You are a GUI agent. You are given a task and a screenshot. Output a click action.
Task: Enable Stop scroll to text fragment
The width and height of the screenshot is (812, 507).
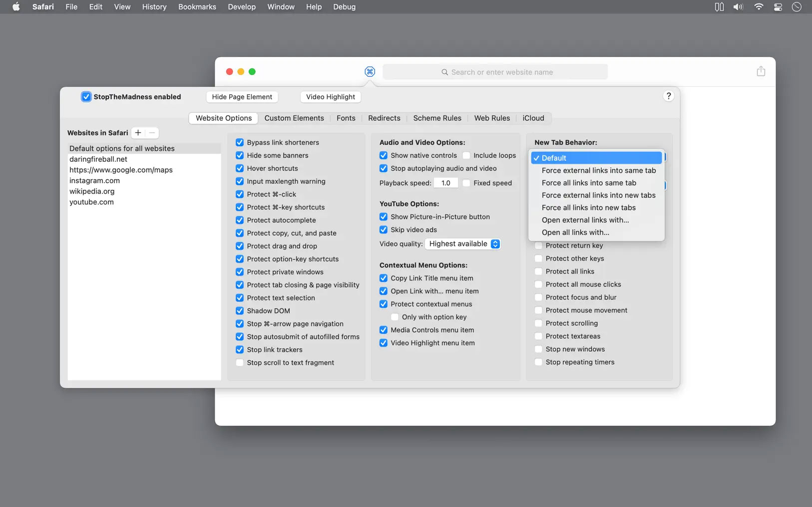point(239,362)
